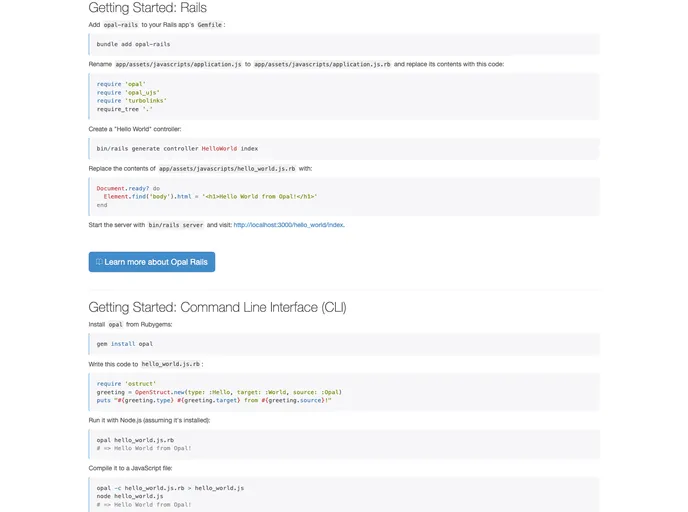Click the code line require 'ostruct'
This screenshot has width=688, height=512.
pyautogui.click(x=126, y=384)
